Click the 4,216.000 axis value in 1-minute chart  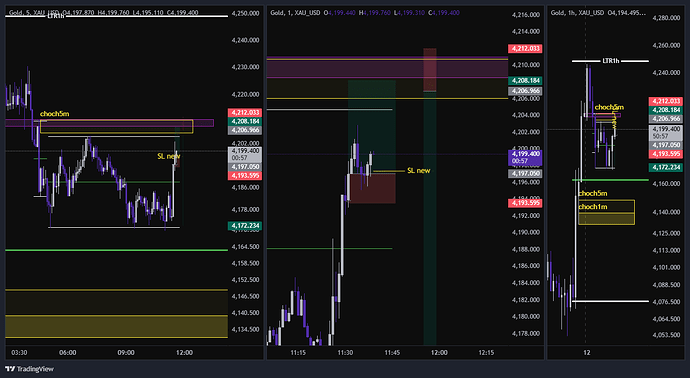[526, 15]
